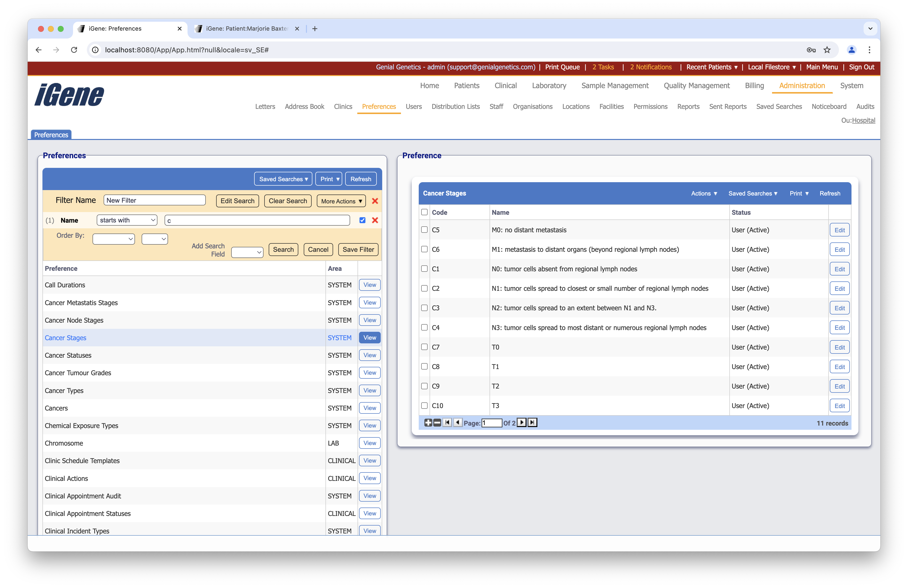Open the 'starts with' operator dropdown
Viewport: 908px width, 588px height.
coord(127,220)
